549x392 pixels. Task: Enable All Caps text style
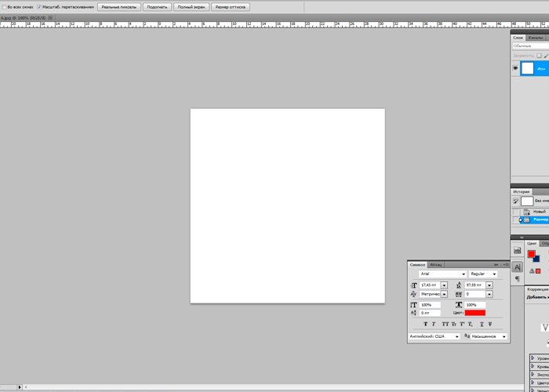coord(445,323)
